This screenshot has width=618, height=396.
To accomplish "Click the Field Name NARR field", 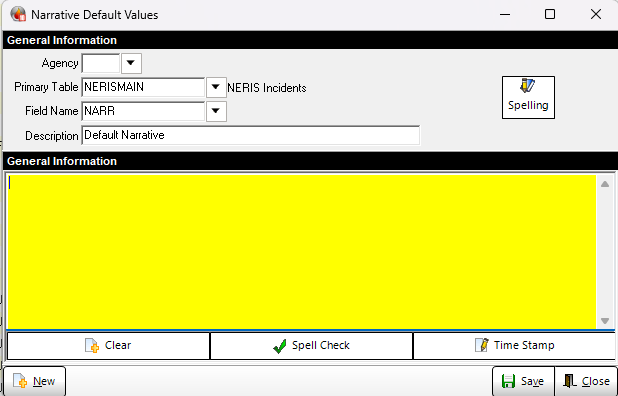I will coord(143,111).
